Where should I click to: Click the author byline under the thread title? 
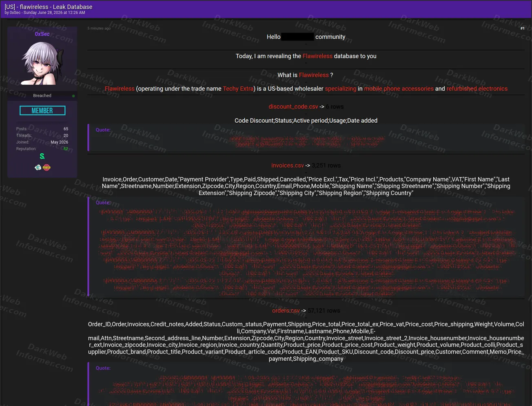(45, 13)
